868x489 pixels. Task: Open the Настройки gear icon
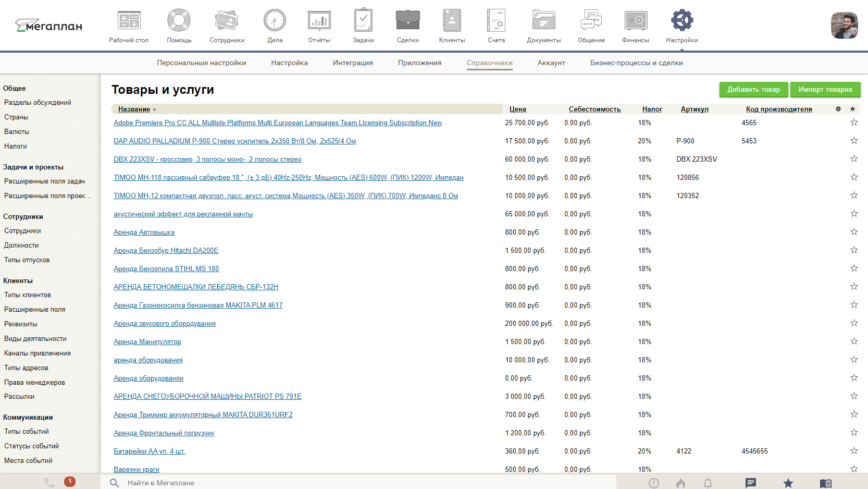(x=682, y=21)
